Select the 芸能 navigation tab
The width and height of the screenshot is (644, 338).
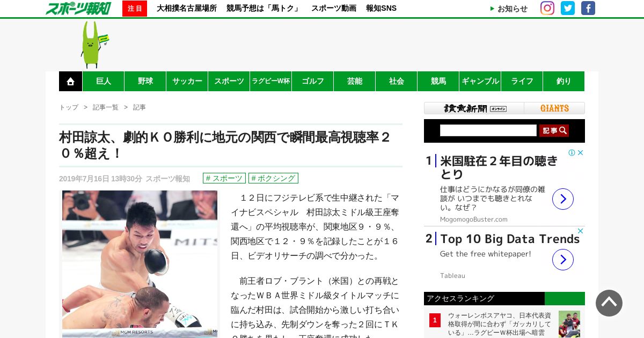click(355, 81)
